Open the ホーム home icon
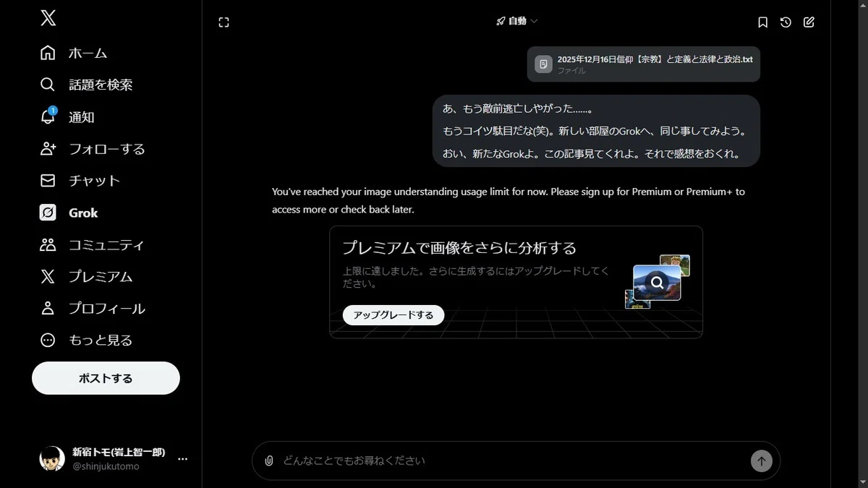This screenshot has height=488, width=868. tap(48, 53)
